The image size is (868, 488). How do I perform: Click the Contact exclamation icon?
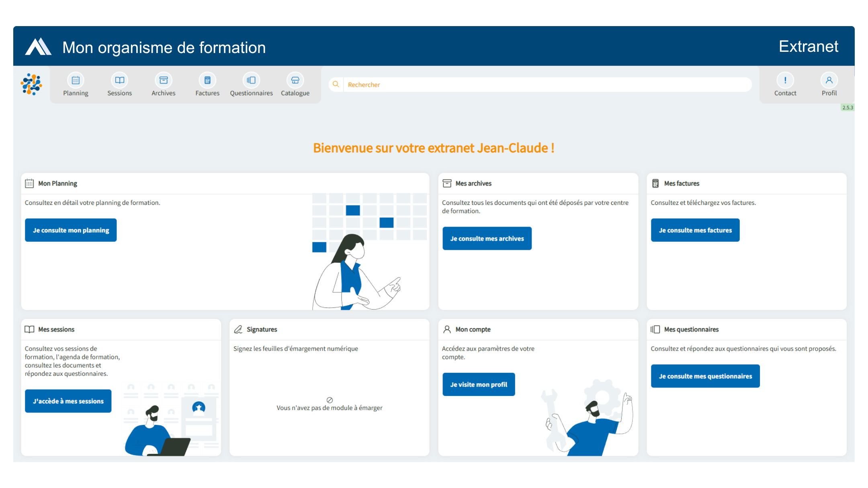(x=785, y=80)
